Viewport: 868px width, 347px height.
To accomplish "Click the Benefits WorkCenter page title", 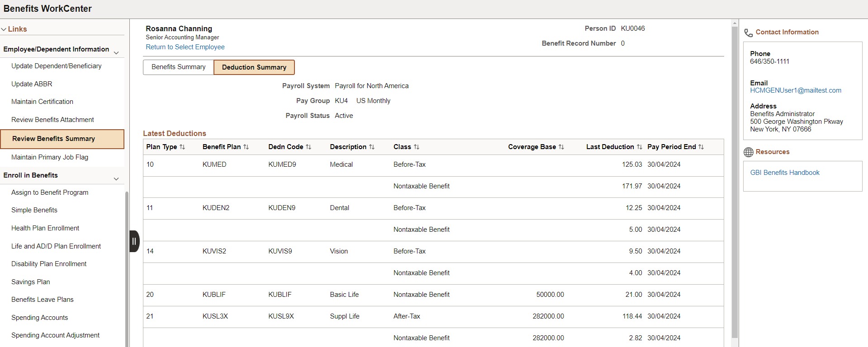I will click(47, 9).
